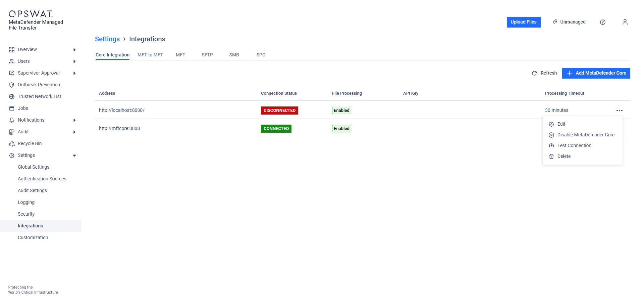
Task: Open the SFTP tab
Action: click(207, 55)
